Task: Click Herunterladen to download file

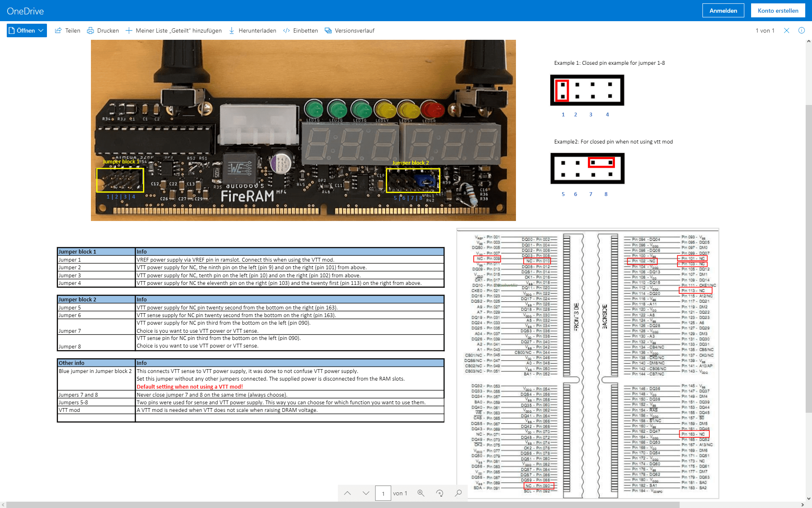Action: 252,30
